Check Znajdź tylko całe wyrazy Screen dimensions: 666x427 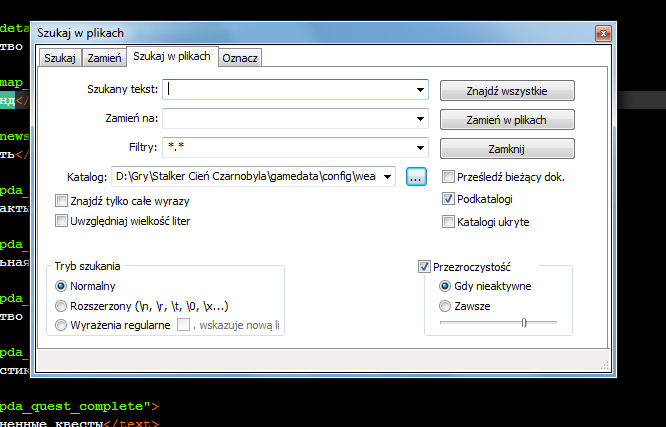(x=61, y=201)
